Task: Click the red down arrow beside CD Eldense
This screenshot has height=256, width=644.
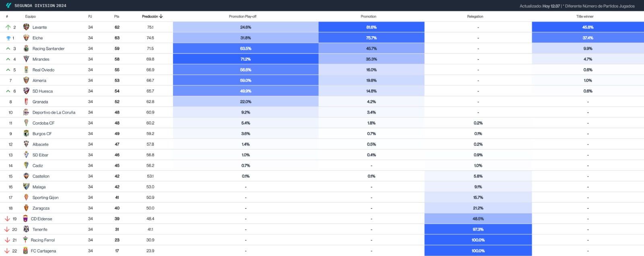Action: 7,219
